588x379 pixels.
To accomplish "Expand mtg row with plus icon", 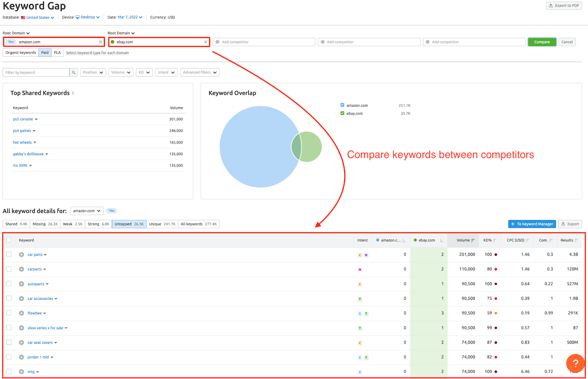I will [21, 372].
